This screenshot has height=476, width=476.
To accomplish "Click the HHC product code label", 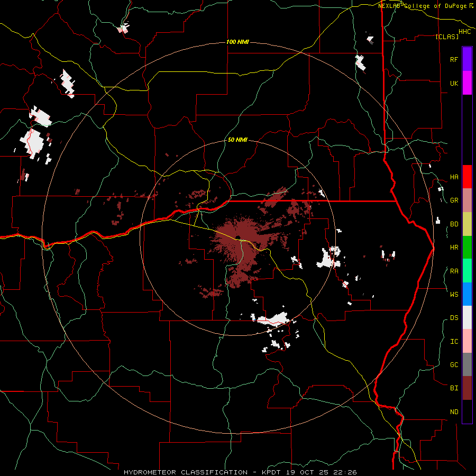I will (x=465, y=32).
